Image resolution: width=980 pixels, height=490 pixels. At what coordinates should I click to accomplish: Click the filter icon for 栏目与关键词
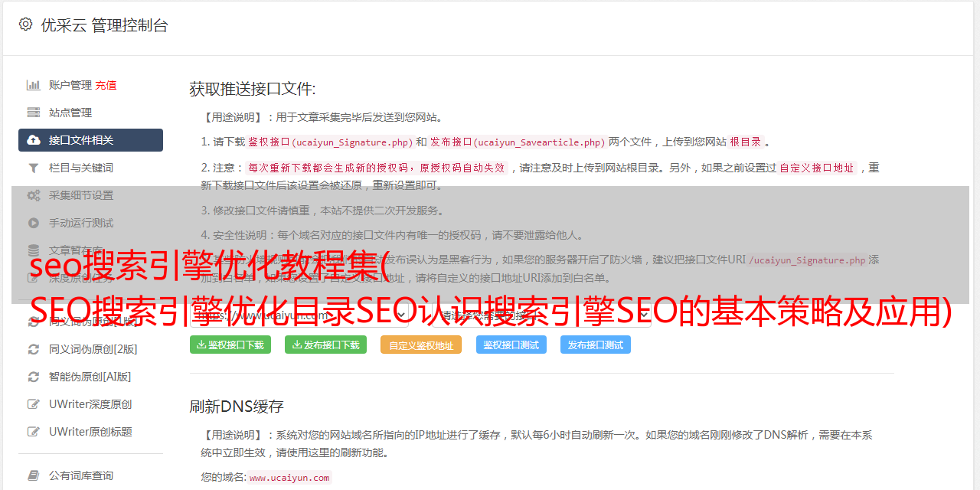(34, 168)
